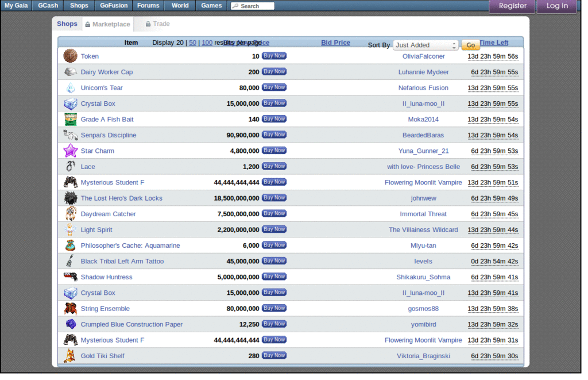Click the Unicorn's Tear droplet icon

tap(70, 87)
